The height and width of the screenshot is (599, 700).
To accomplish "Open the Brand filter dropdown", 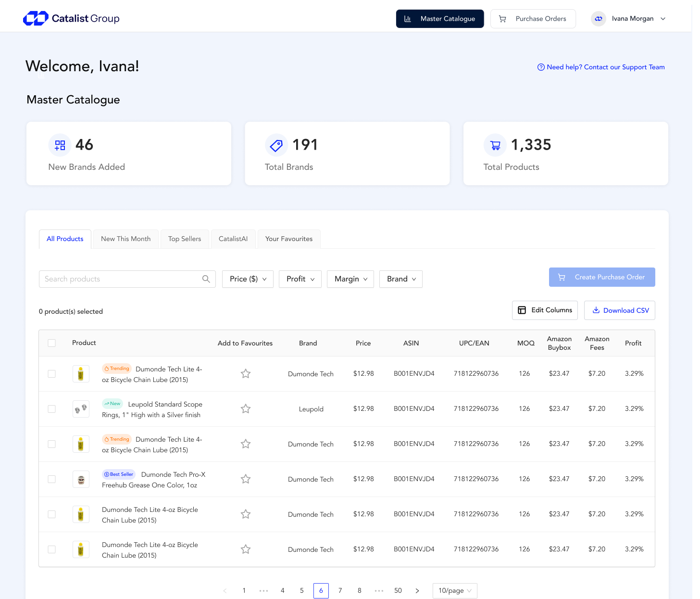I will coord(401,279).
